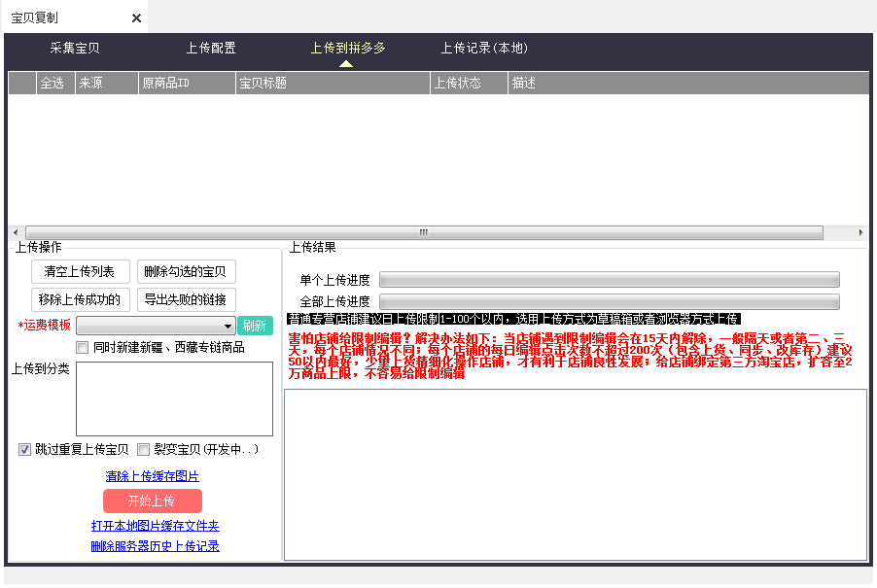Click 清空上传列表 to clear the upload list
Image resolution: width=877 pixels, height=588 pixels.
[x=81, y=272]
